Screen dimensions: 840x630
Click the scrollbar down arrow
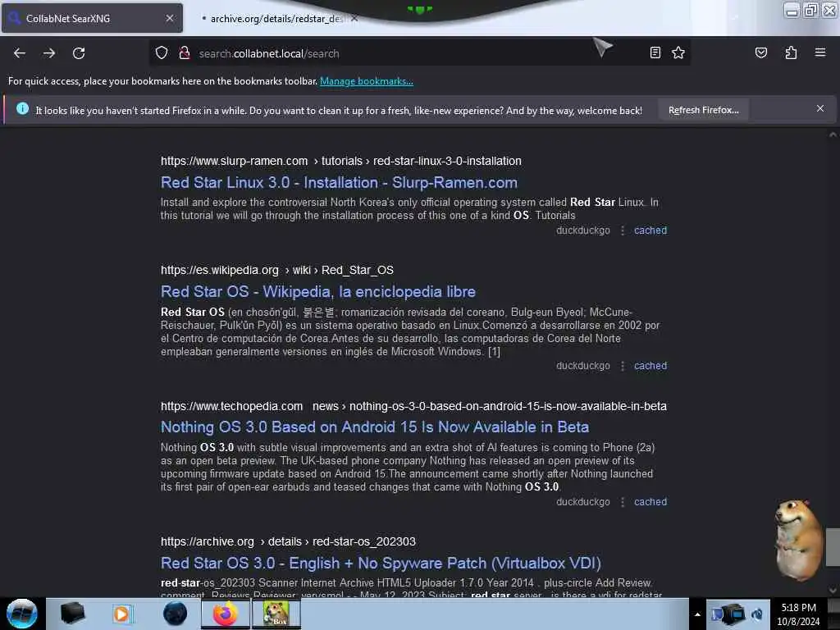[833, 591]
